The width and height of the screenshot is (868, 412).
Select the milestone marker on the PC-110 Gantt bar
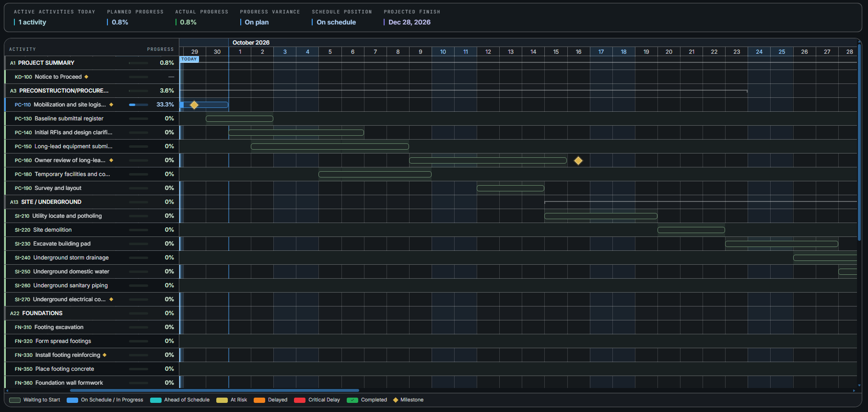194,105
